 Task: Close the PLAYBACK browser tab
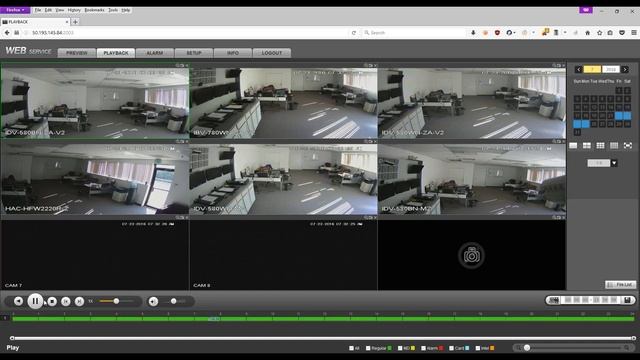click(x=67, y=22)
